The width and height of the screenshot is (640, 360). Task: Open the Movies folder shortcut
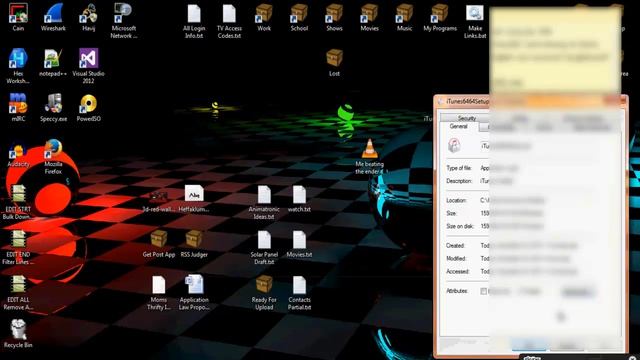click(369, 17)
